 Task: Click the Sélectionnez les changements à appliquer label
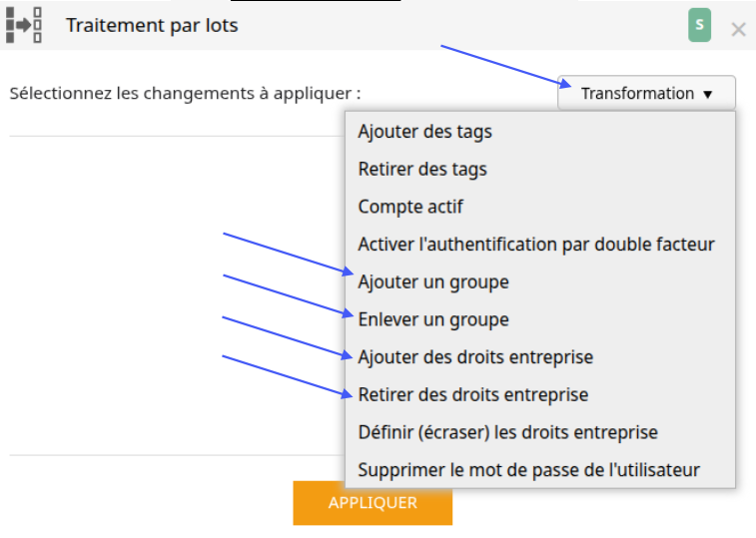pyautogui.click(x=185, y=93)
